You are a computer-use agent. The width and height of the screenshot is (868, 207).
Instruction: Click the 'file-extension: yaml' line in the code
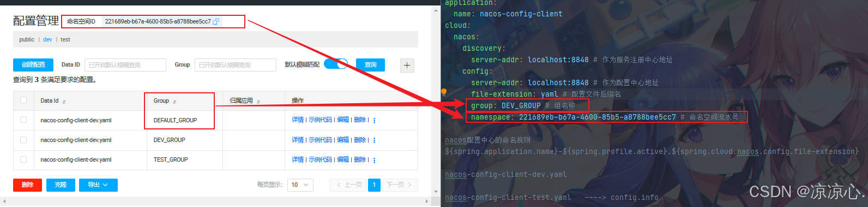pos(546,94)
